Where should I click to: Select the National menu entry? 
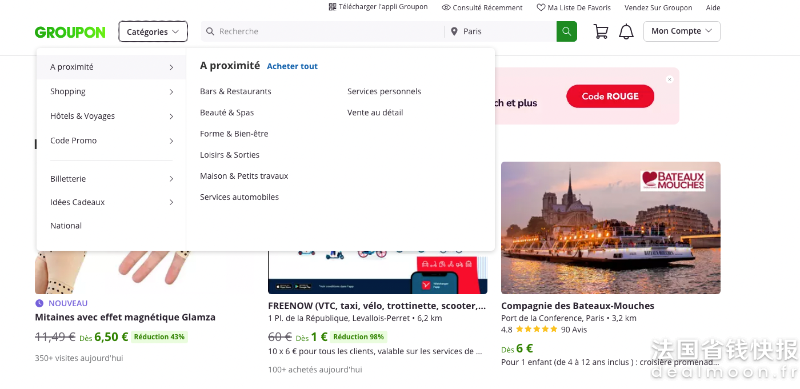coord(66,226)
